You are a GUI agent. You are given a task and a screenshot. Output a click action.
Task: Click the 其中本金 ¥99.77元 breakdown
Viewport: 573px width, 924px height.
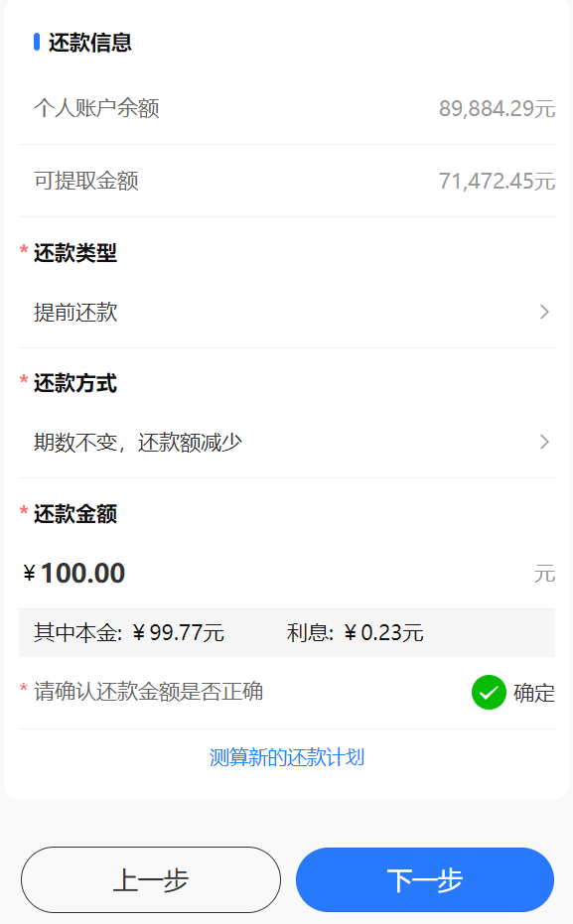click(128, 633)
